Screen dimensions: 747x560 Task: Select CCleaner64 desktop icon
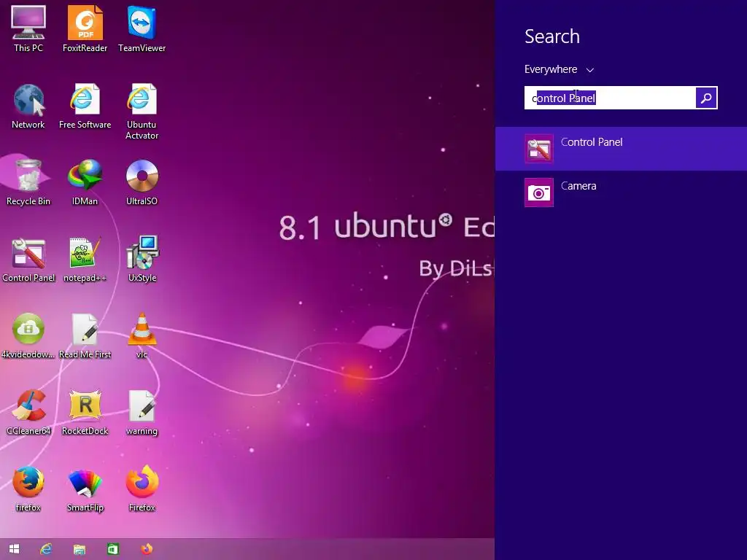click(28, 413)
